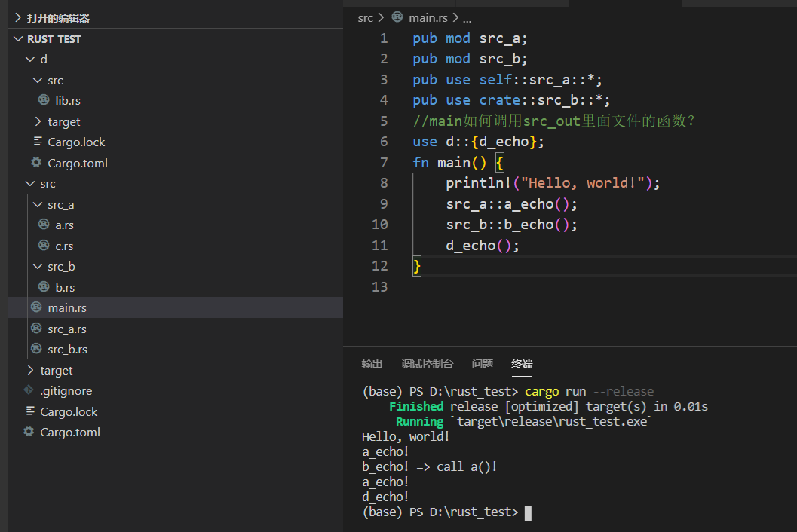
Task: Select the Rust file icon beside main.rs
Action: (x=37, y=307)
